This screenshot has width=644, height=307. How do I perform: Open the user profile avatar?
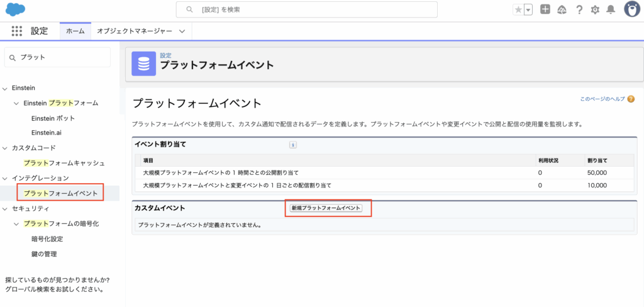(631, 9)
